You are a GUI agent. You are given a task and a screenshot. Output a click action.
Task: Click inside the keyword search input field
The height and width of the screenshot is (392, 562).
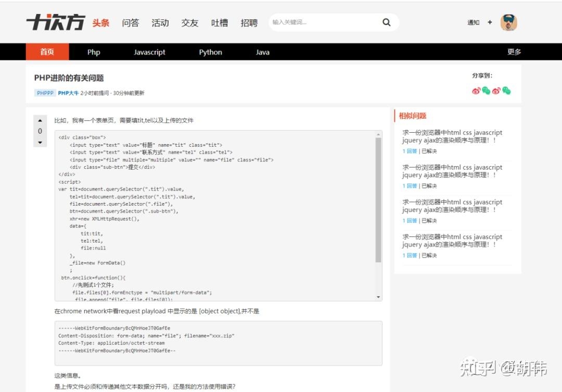point(323,22)
